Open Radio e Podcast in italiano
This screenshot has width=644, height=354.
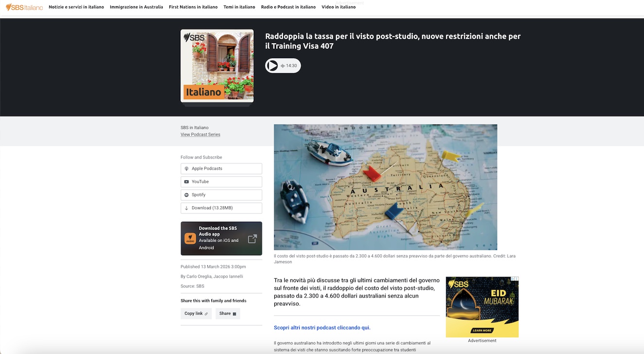tap(288, 7)
